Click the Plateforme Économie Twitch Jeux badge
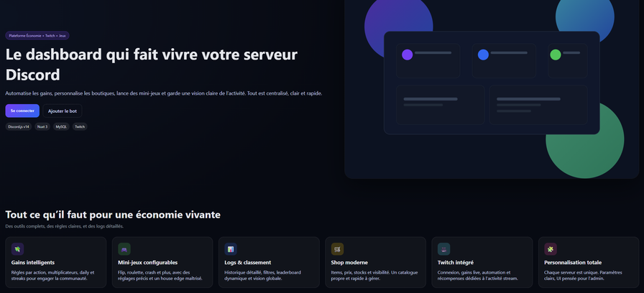 pyautogui.click(x=37, y=35)
